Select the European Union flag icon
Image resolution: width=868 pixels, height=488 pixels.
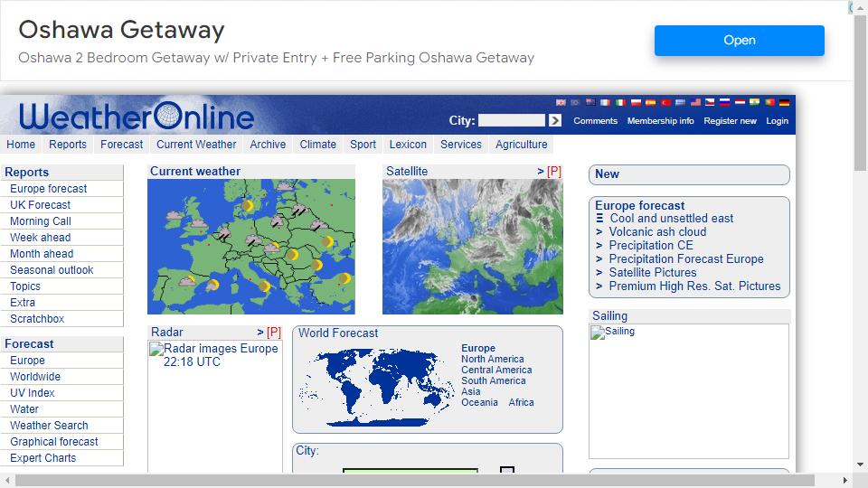click(x=575, y=102)
